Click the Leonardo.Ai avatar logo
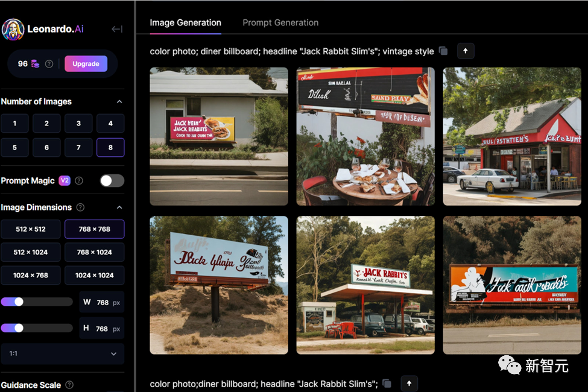This screenshot has width=588, height=392. click(x=13, y=29)
